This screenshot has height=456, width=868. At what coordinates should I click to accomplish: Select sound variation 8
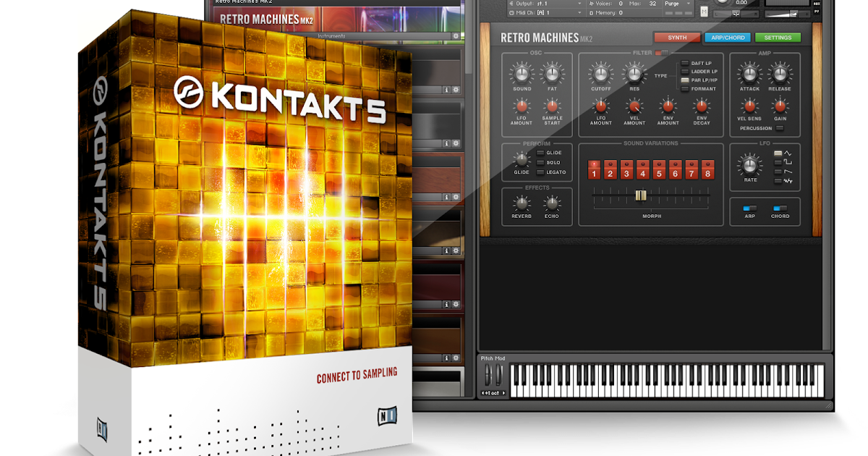pyautogui.click(x=707, y=169)
